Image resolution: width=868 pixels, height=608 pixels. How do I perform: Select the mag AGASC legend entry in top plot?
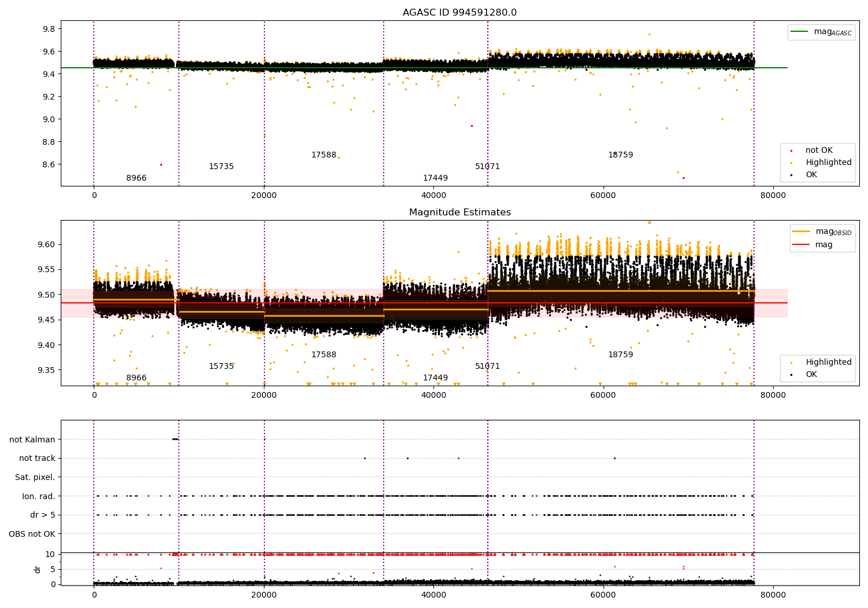[821, 32]
